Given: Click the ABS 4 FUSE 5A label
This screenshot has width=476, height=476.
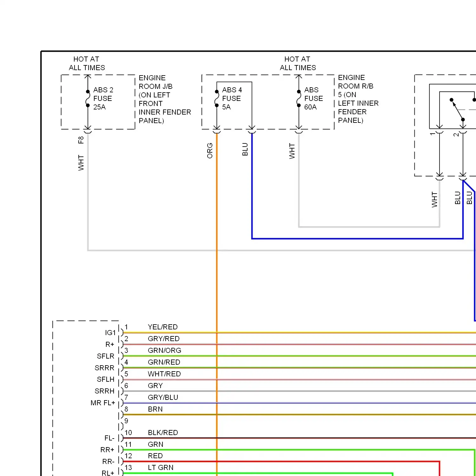Looking at the screenshot, I should pyautogui.click(x=232, y=98).
